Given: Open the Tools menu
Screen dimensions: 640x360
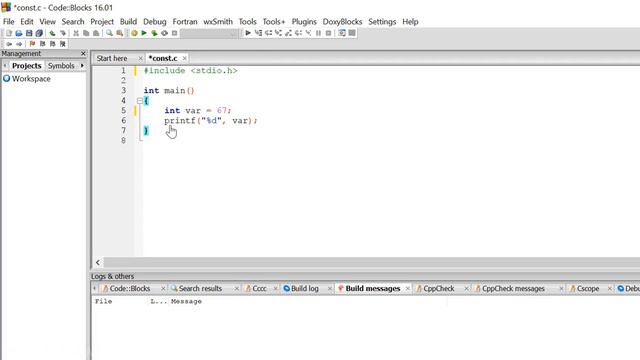Looking at the screenshot, I should (247, 22).
